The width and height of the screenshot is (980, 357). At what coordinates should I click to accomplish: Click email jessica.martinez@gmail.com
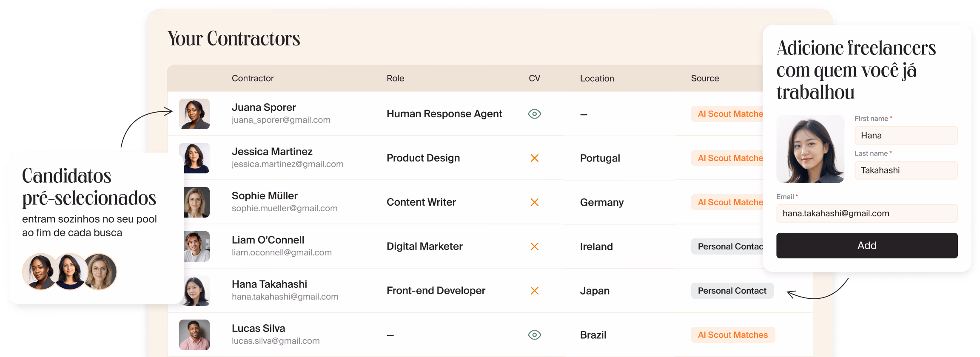(x=288, y=164)
